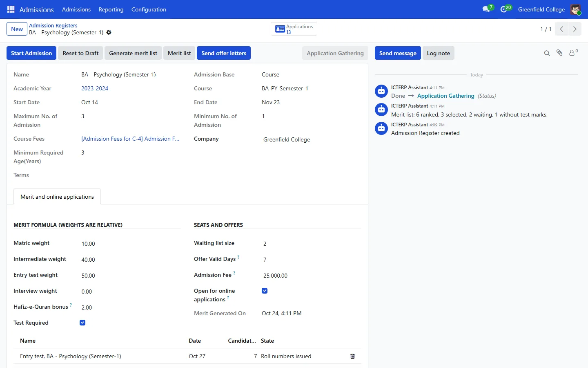Open the Admission Registers breadcrumb link
Viewport: 588px width, 368px height.
click(x=53, y=25)
